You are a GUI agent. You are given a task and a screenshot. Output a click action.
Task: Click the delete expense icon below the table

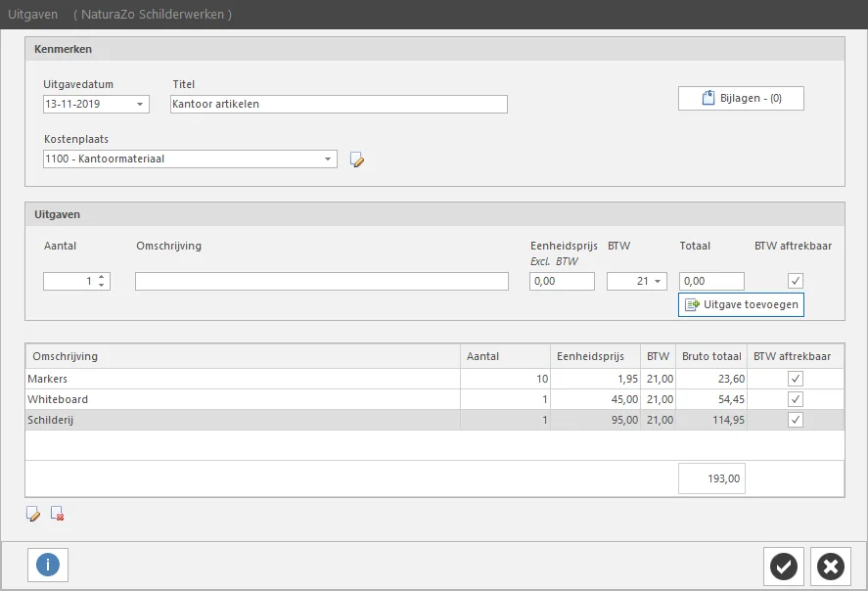[x=57, y=514]
